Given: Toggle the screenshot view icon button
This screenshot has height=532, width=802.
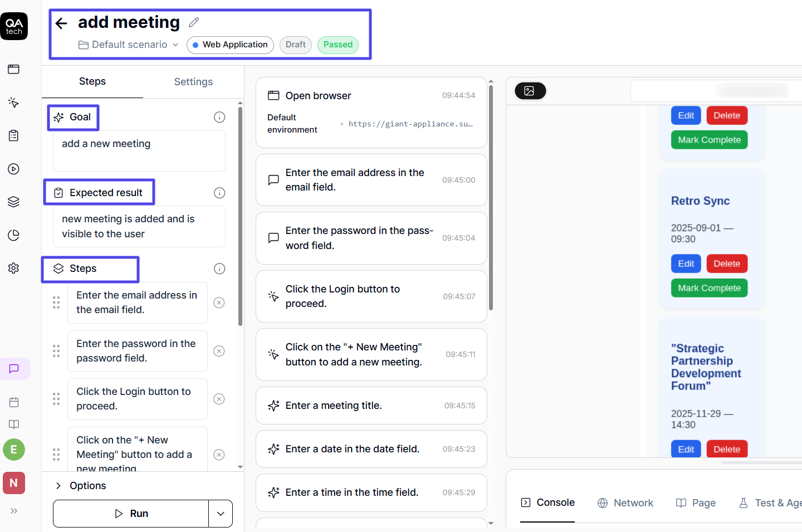Looking at the screenshot, I should click(530, 91).
